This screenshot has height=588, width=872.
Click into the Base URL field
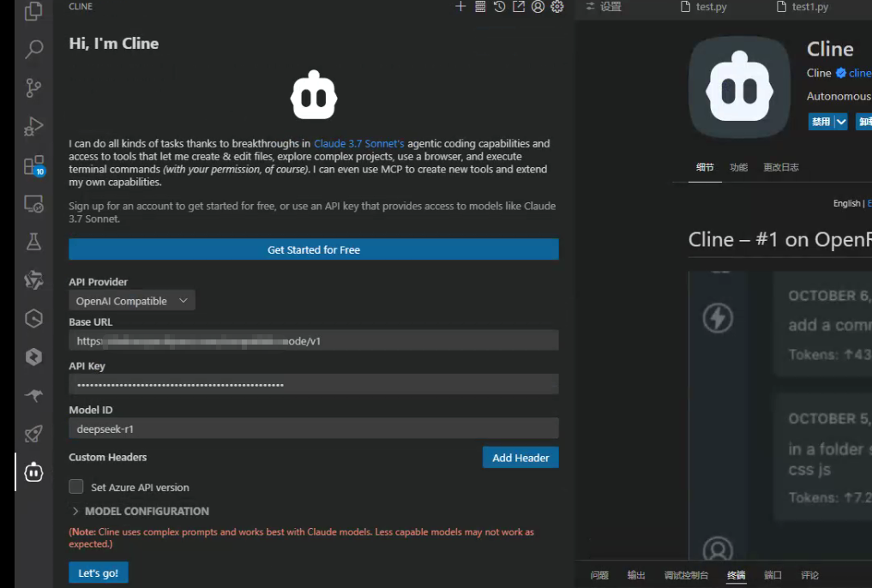click(314, 340)
